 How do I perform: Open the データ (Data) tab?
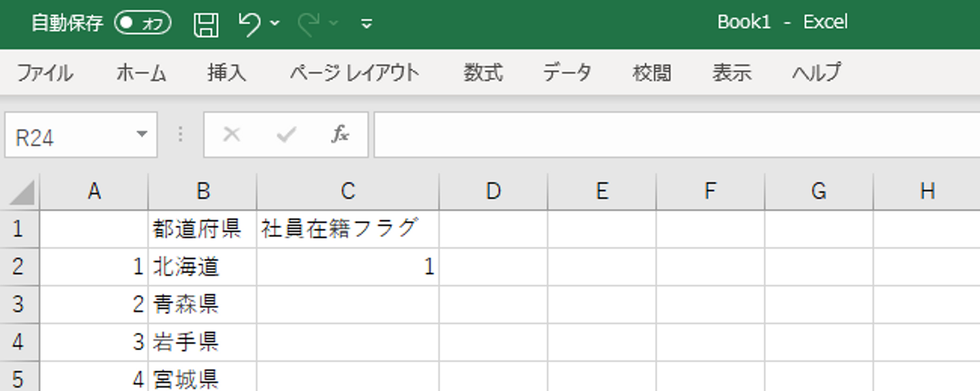tap(567, 72)
